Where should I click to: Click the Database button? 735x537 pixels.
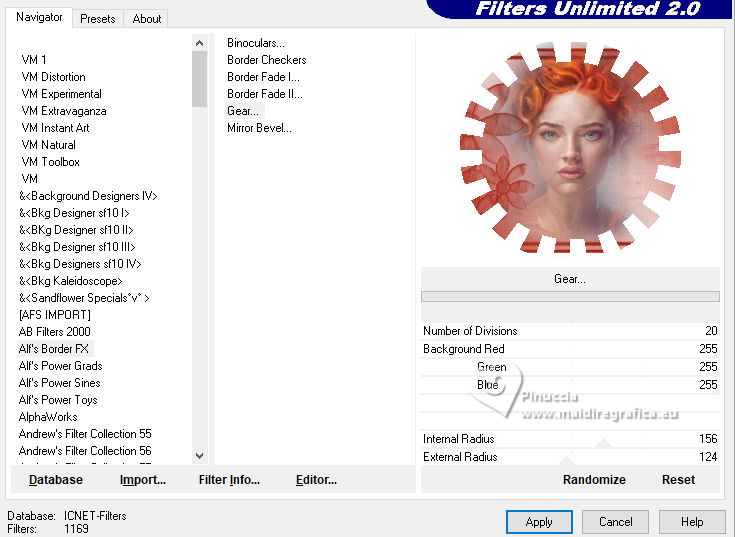56,480
